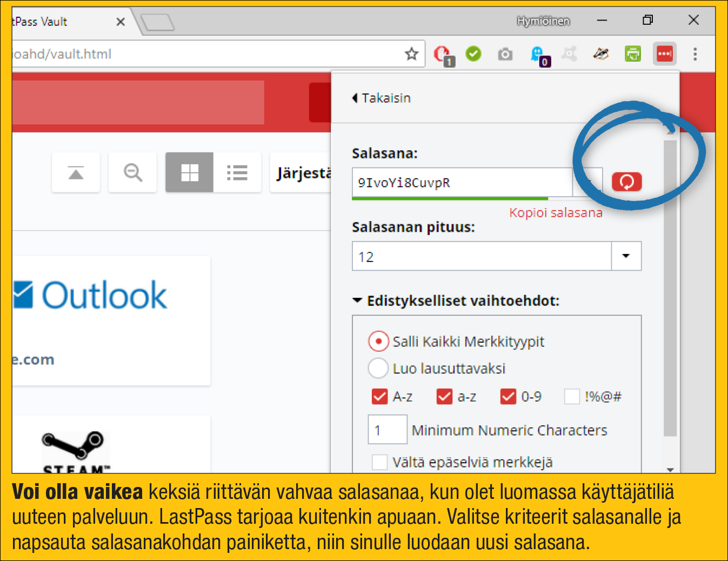Click the red regenerate password button
Image resolution: width=728 pixels, height=561 pixels.
tap(626, 182)
